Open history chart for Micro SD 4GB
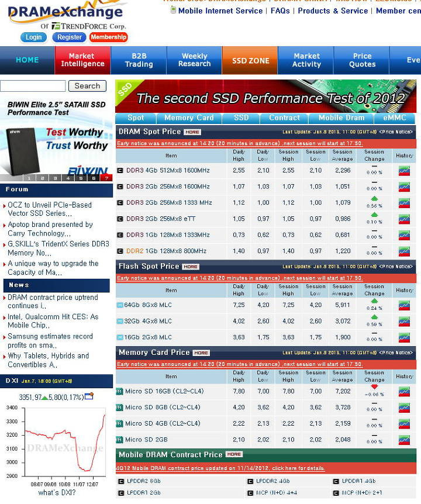 click(x=404, y=424)
